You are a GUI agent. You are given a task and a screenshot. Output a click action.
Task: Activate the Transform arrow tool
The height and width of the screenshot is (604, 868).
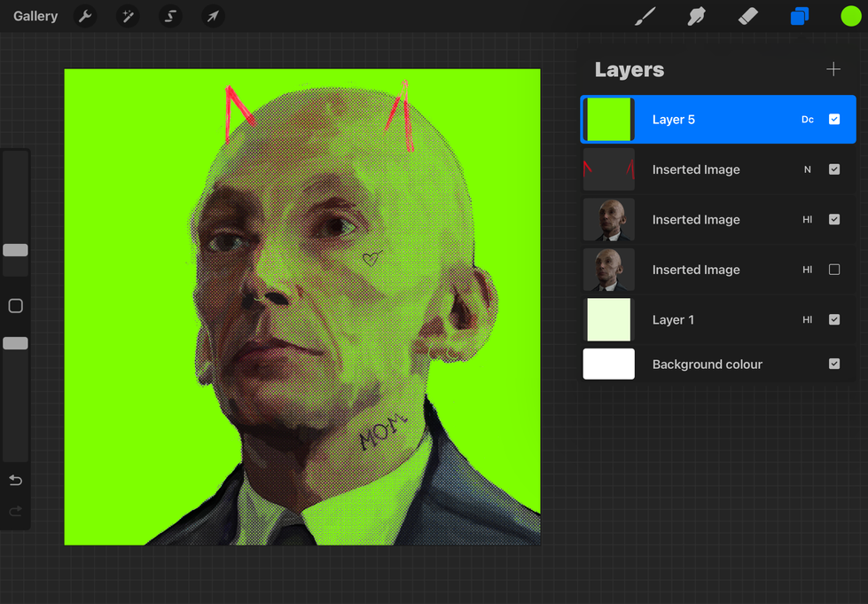click(x=213, y=16)
